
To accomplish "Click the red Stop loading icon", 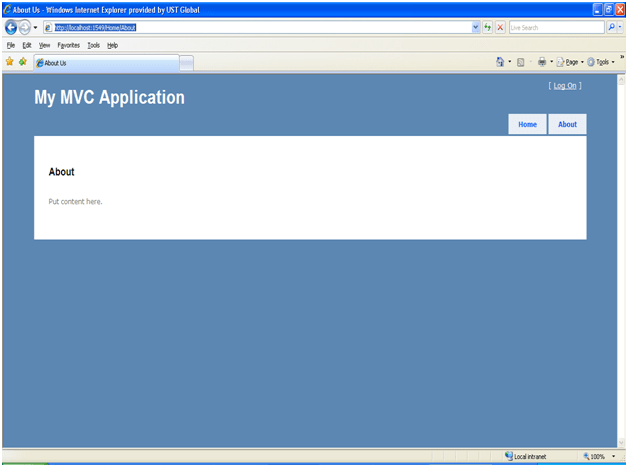I will 500,27.
